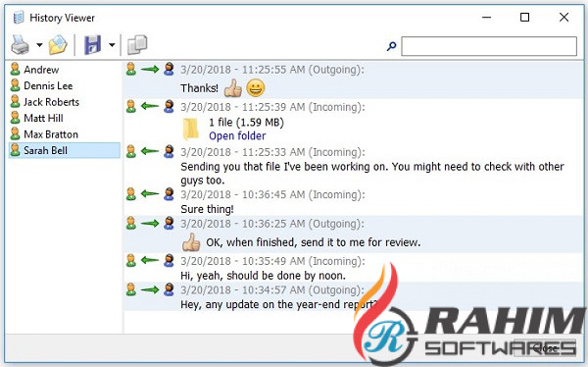Screen dimensions: 588x367
Task: Click user icon next to Matt Hill
Action: pyautogui.click(x=15, y=118)
